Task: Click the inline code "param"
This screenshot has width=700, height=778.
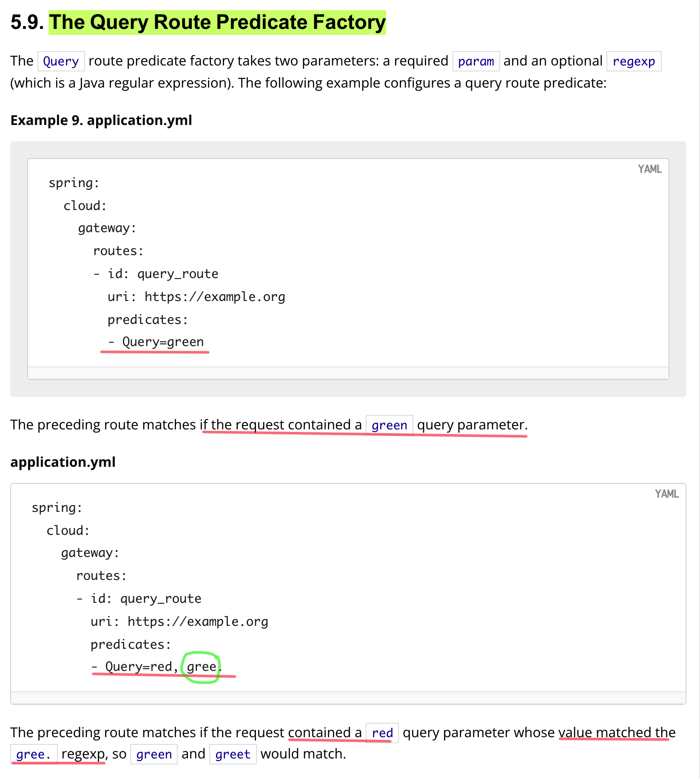Action: click(476, 61)
